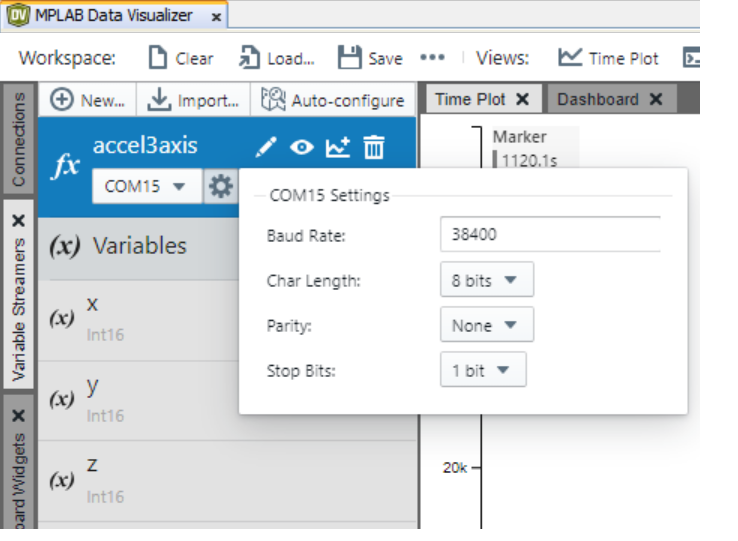
Task: Open the COM15 port dropdown
Action: tap(147, 186)
